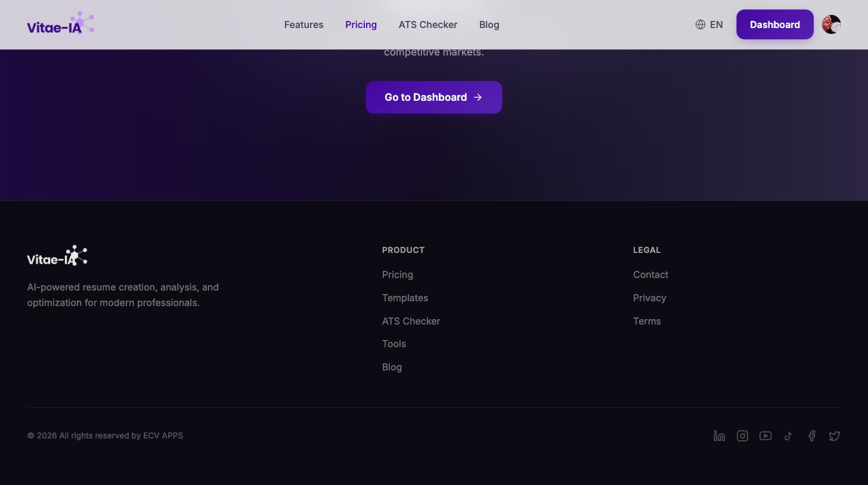Open ATS Checker from the top navigation
868x485 pixels.
point(428,24)
